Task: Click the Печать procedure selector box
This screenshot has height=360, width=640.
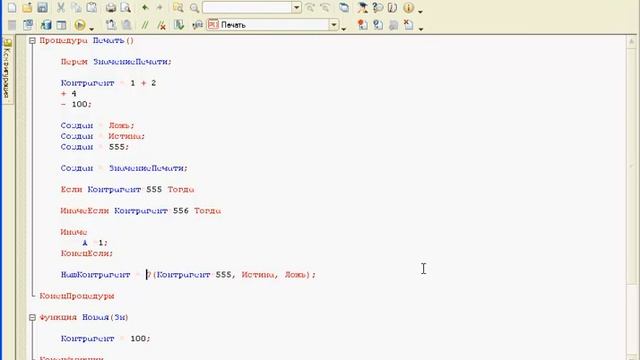Action: coord(268,25)
